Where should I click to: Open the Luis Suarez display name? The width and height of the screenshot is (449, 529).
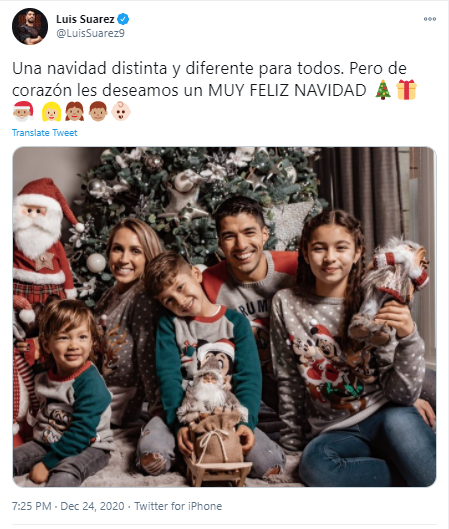coord(85,19)
